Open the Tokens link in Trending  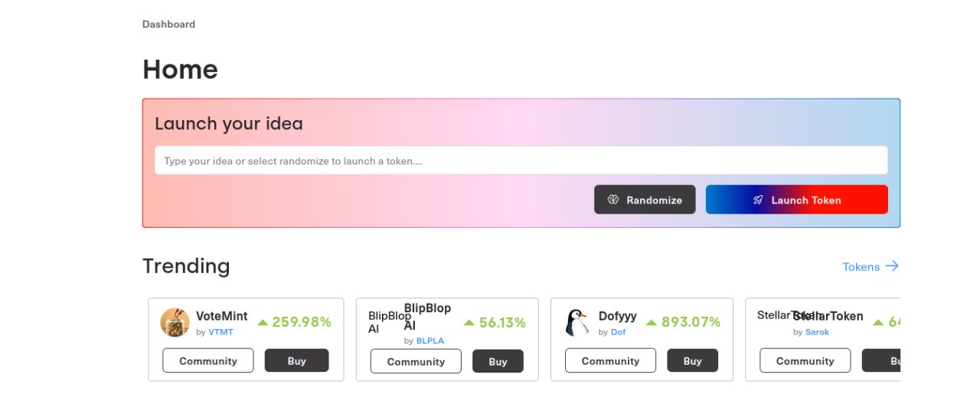[x=871, y=266]
